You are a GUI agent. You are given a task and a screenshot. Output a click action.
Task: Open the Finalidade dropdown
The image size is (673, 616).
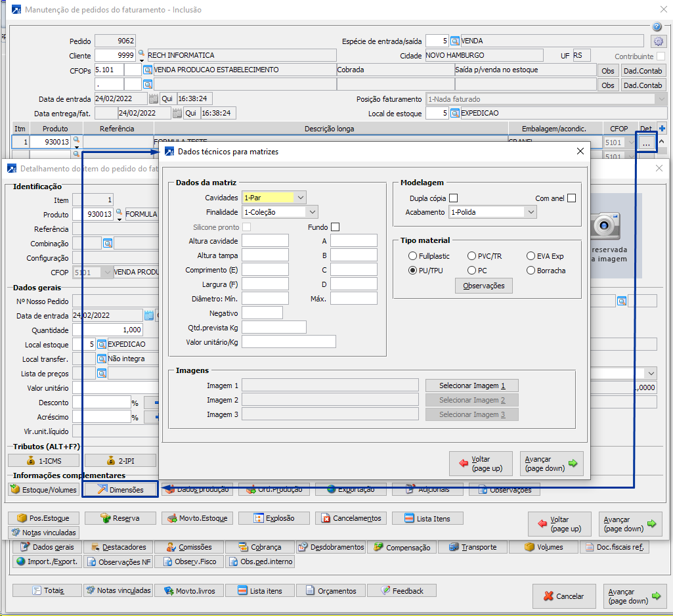(x=312, y=212)
